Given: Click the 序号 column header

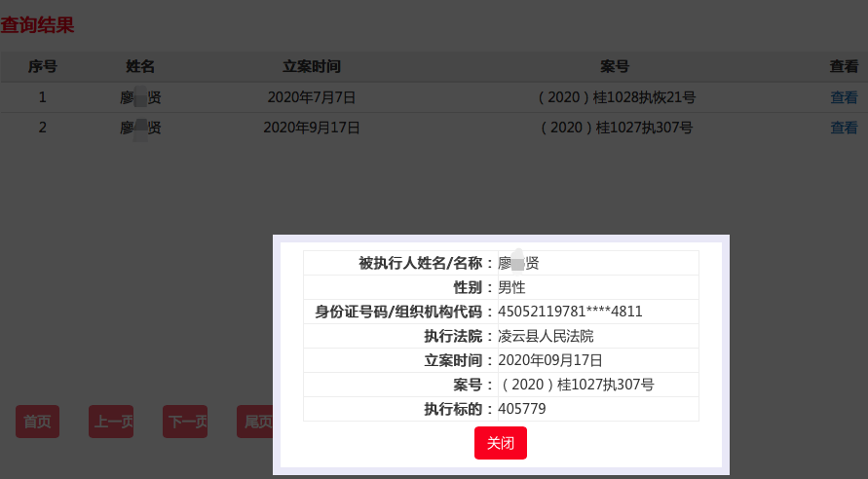Looking at the screenshot, I should 43,66.
